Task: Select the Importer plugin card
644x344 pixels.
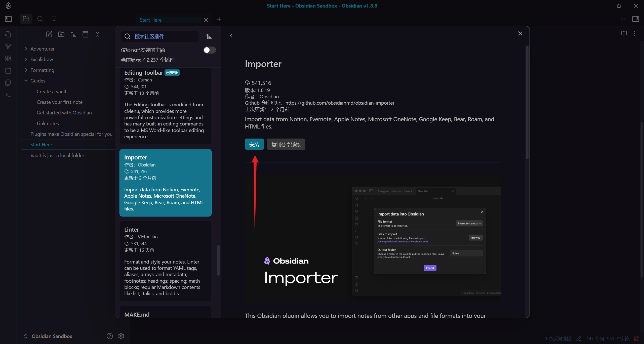Action: point(165,183)
